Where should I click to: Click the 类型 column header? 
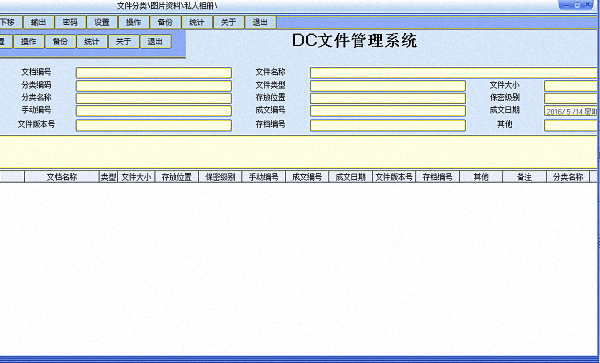[x=108, y=177]
